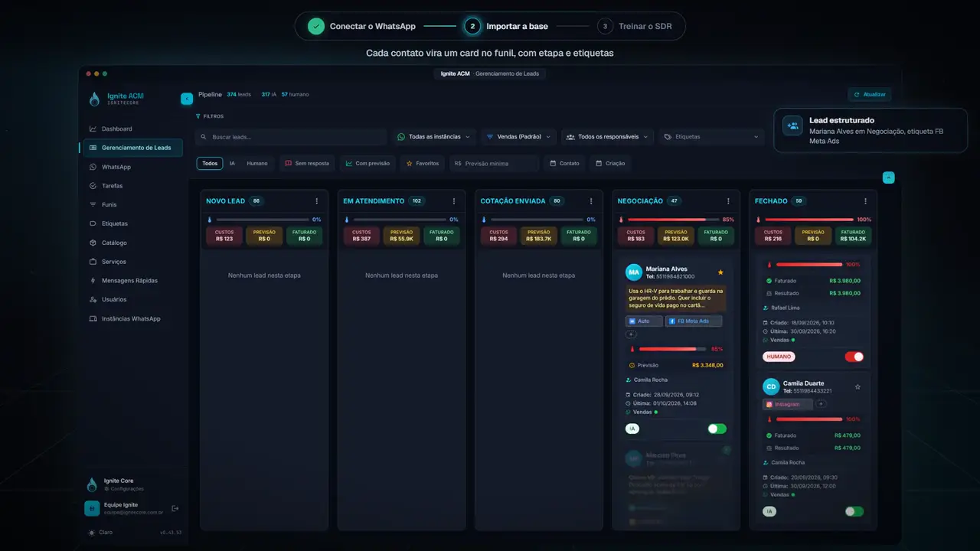
Task: Filter by Sem resposta
Action: (x=306, y=163)
